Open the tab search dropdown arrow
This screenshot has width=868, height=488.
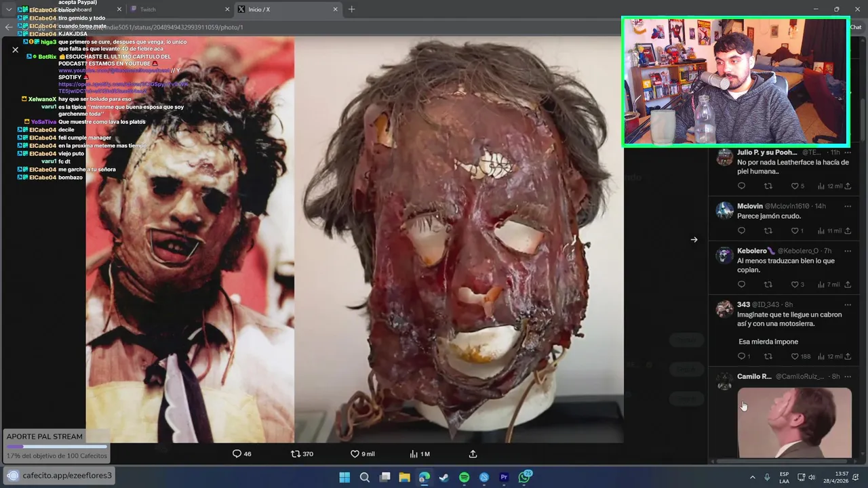9,9
